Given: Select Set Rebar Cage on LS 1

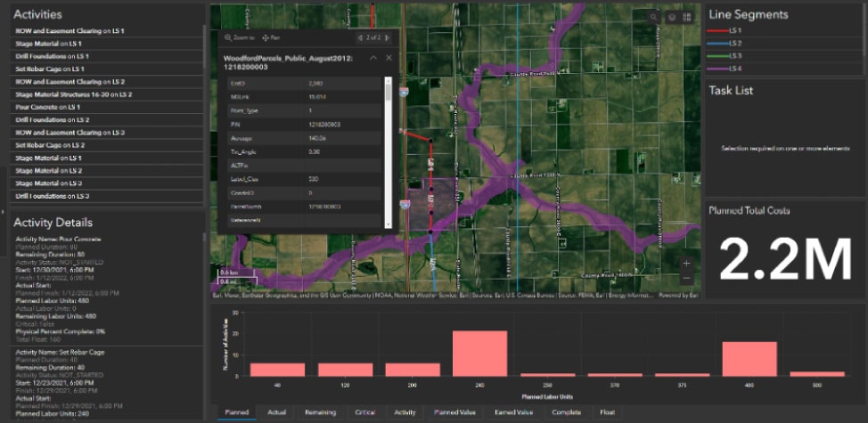Looking at the screenshot, I should (x=107, y=69).
